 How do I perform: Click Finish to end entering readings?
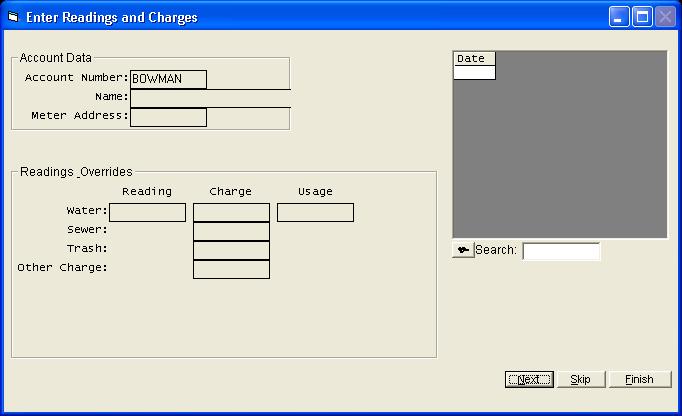[x=638, y=379]
